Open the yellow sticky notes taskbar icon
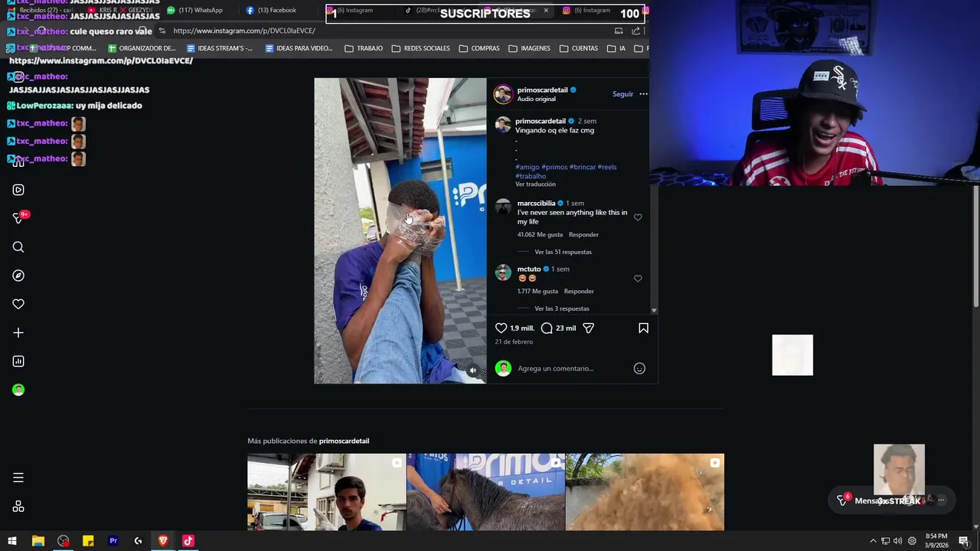Image resolution: width=980 pixels, height=551 pixels. 88,541
